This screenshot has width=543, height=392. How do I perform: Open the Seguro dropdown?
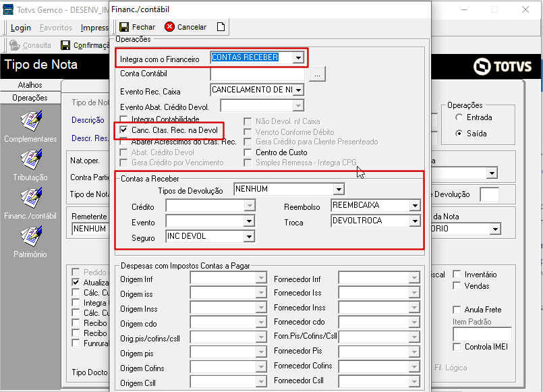(x=249, y=237)
